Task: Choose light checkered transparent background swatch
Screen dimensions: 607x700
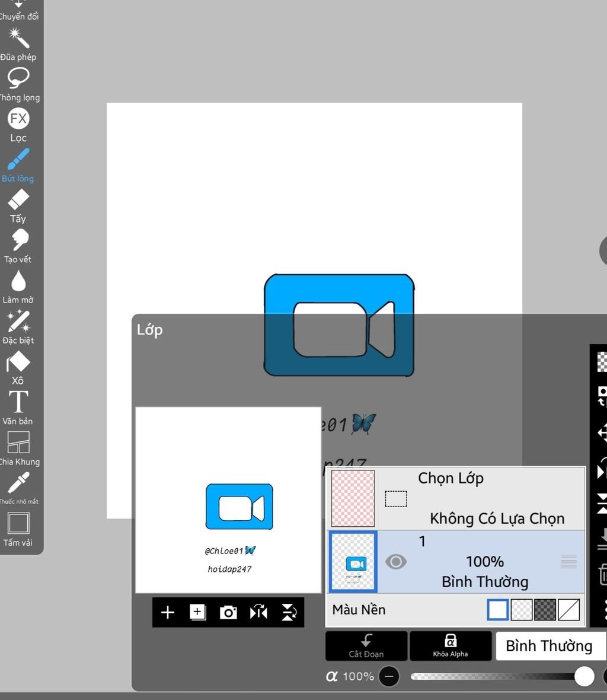Action: coord(522,610)
